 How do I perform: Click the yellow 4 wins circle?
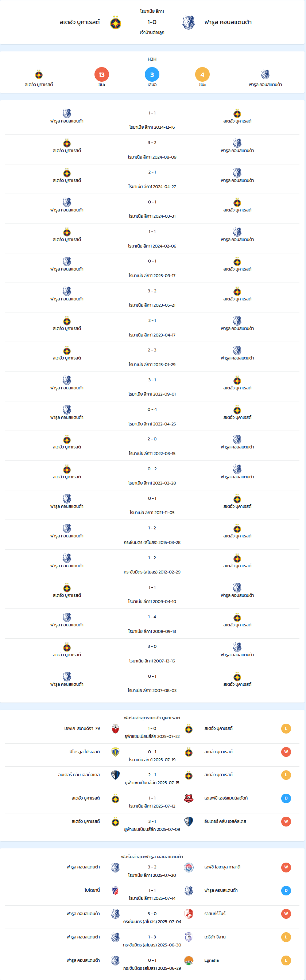click(202, 75)
